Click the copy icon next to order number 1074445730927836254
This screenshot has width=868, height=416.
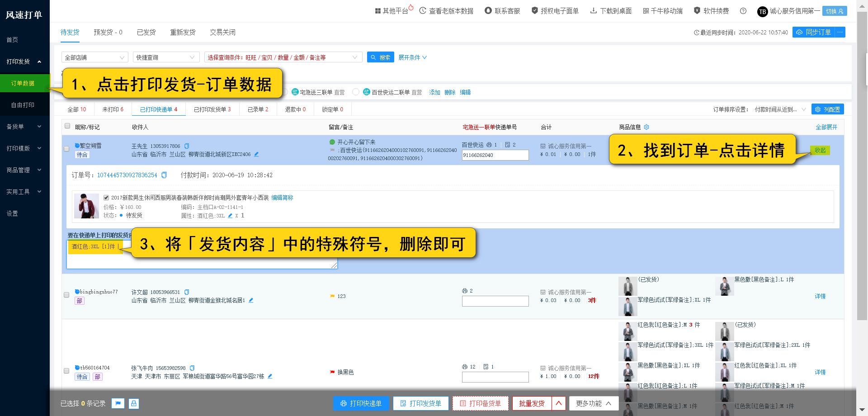pos(164,175)
